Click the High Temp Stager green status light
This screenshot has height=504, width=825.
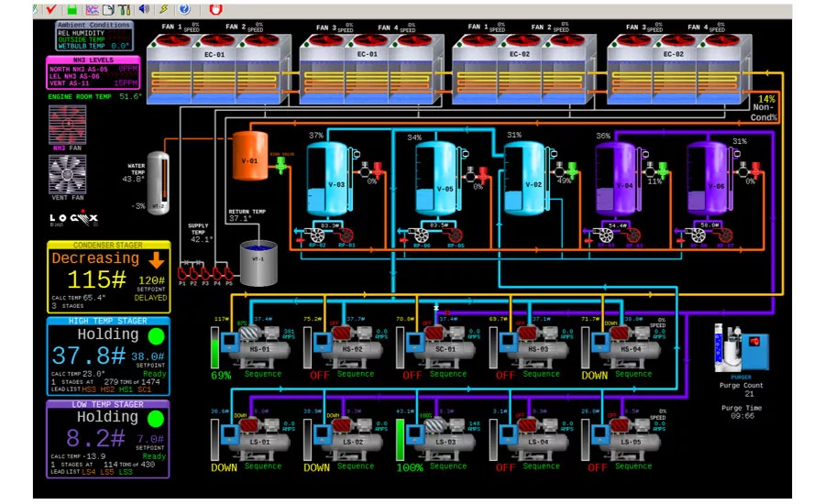coord(156,335)
